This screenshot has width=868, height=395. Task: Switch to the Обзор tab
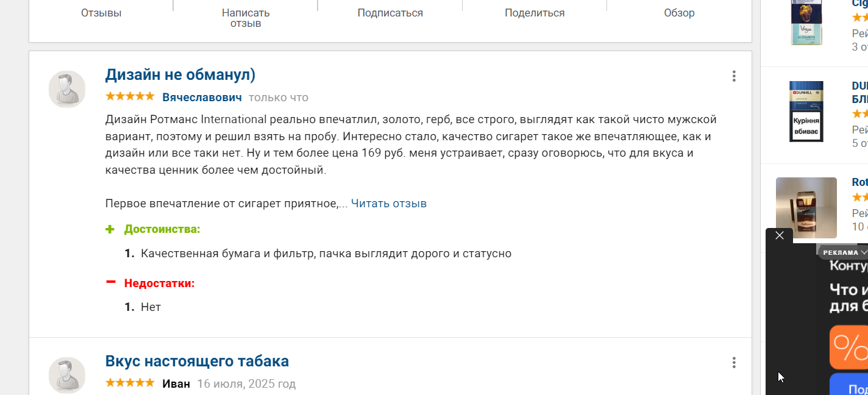(679, 13)
